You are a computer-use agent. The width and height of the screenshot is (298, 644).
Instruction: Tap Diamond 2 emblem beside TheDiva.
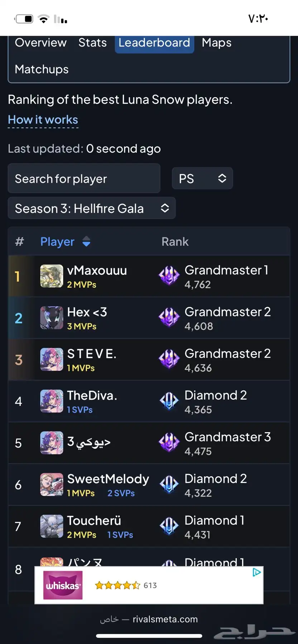coord(169,401)
